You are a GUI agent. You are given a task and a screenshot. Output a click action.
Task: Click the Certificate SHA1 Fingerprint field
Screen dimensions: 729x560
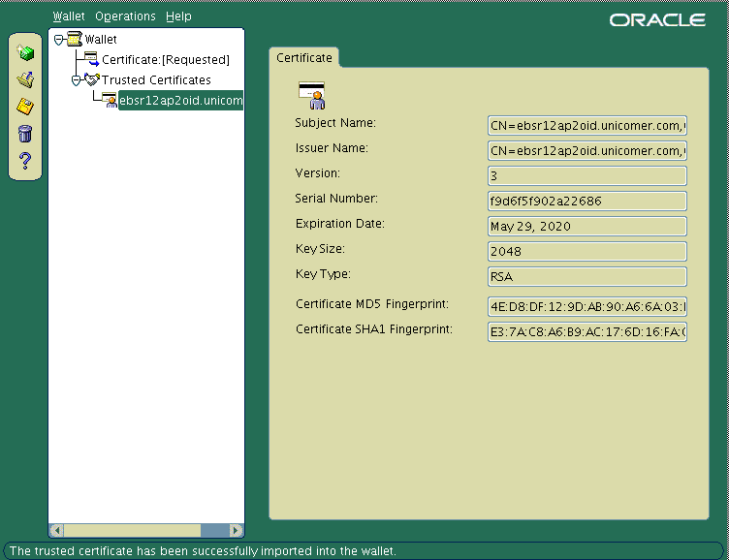587,331
